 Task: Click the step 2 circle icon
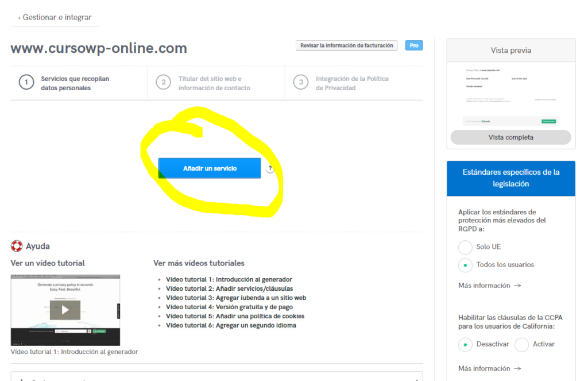tap(164, 82)
